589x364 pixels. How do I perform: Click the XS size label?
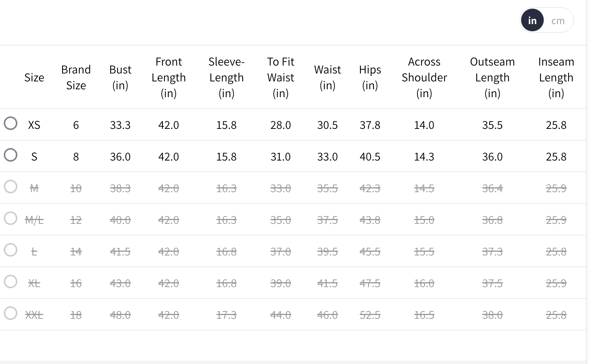point(34,125)
